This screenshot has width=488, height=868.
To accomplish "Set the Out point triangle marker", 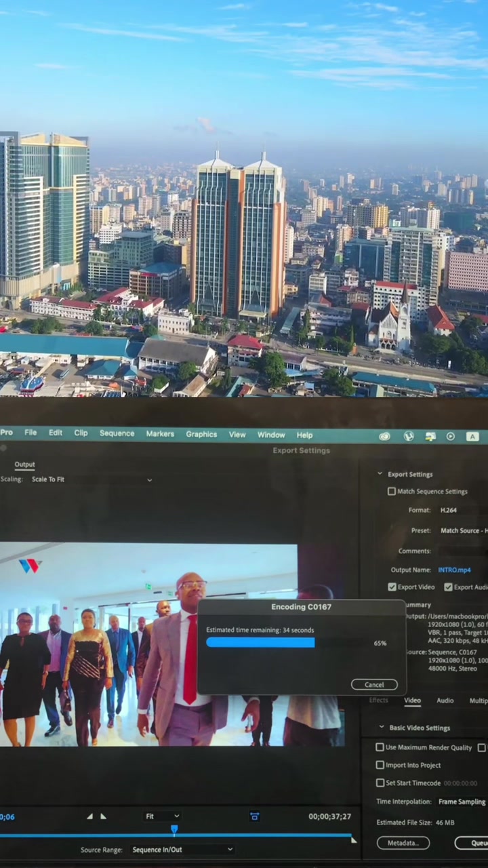I will tap(103, 816).
